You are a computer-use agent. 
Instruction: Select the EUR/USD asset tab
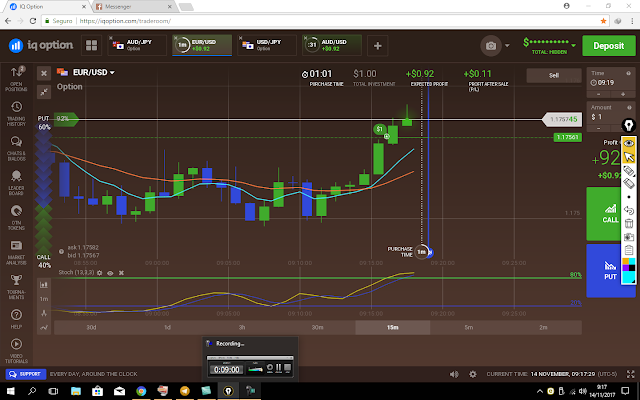coord(202,45)
